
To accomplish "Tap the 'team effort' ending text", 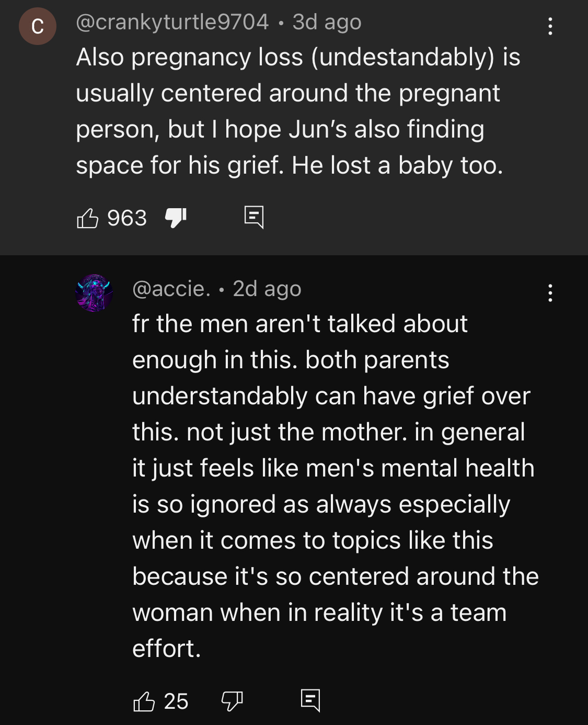I will tap(319, 630).
